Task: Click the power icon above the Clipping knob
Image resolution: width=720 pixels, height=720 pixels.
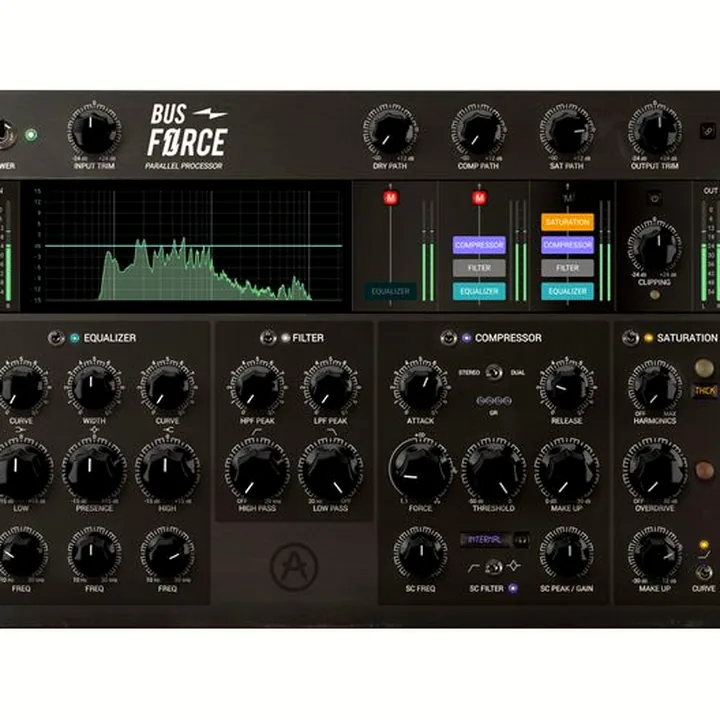Action: (654, 198)
